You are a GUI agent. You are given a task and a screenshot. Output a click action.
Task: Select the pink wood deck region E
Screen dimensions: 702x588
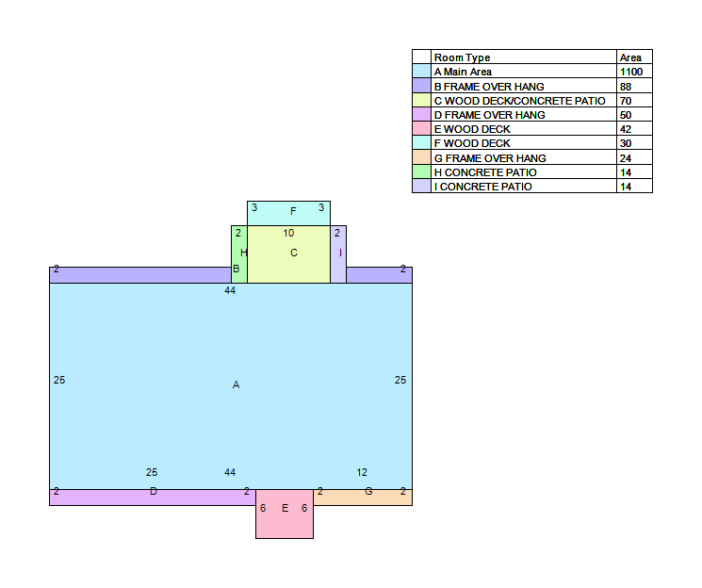pos(285,514)
